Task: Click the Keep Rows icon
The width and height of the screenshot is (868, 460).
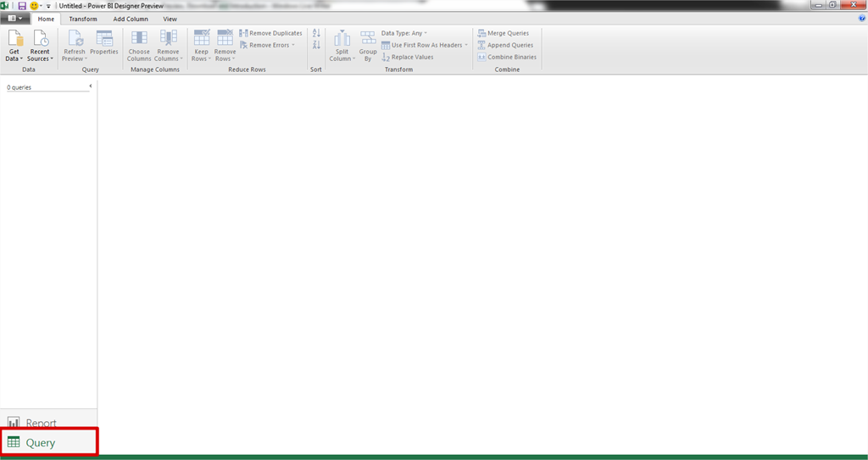Action: click(202, 38)
